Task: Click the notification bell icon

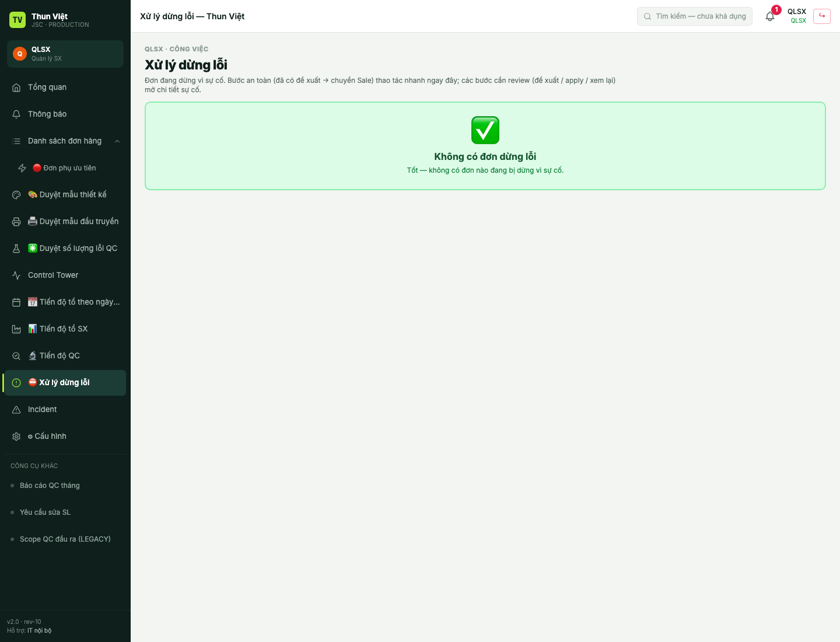Action: [769, 16]
